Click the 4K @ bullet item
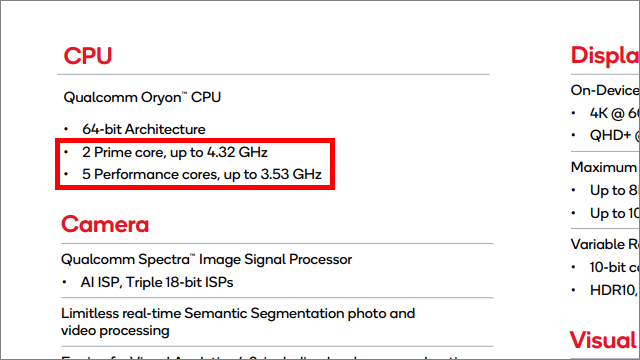 614,113
